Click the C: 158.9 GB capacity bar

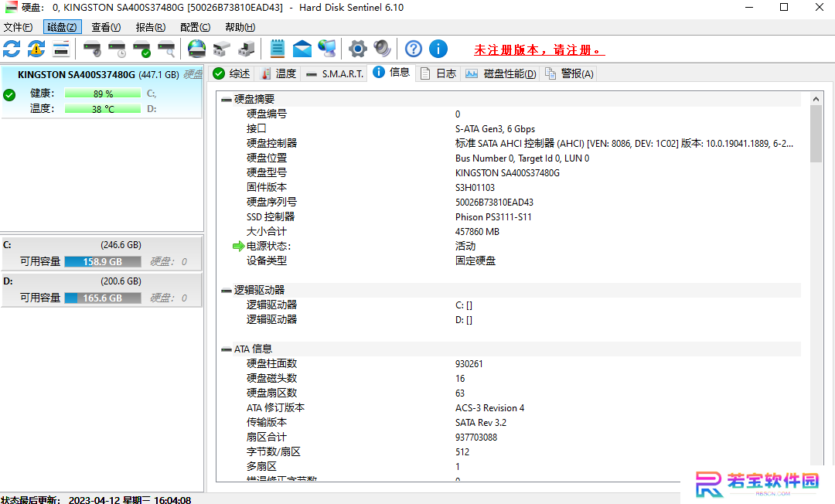(x=103, y=262)
